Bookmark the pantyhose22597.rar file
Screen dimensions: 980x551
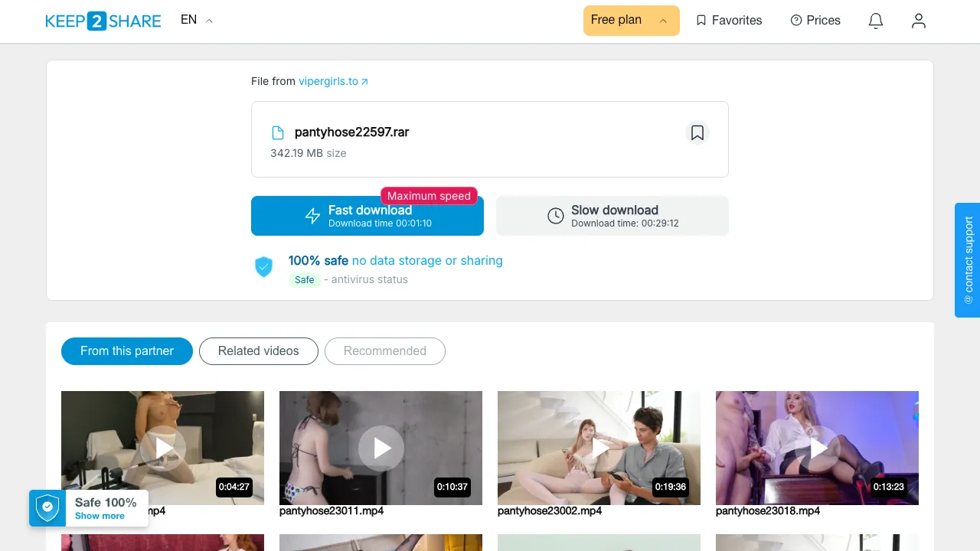697,132
